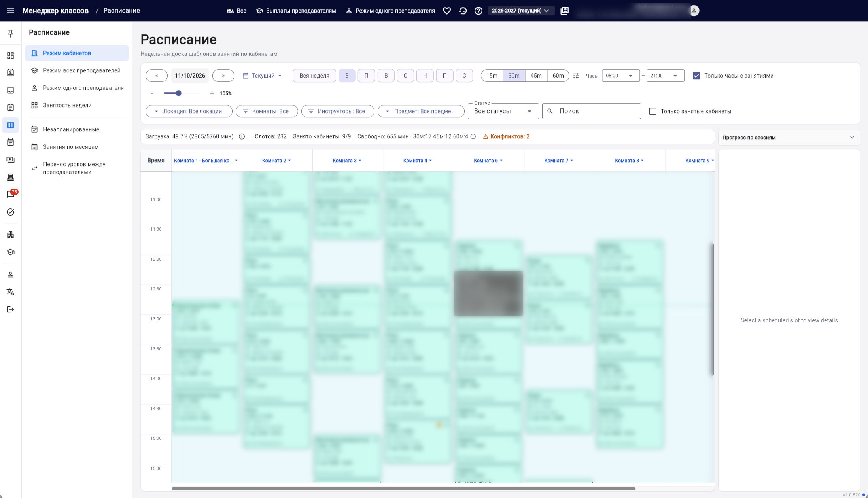The height and width of the screenshot is (498, 868).
Task: Click the horizontal schedule scrollbar
Action: (403, 489)
